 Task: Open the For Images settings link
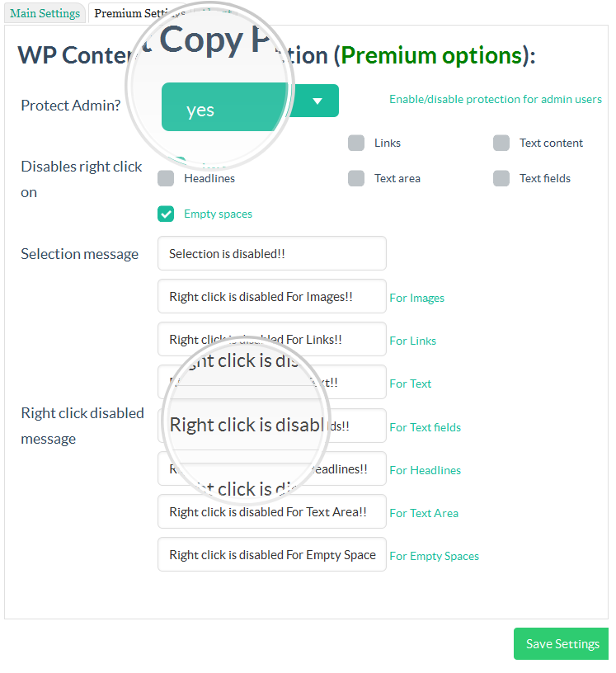416,298
